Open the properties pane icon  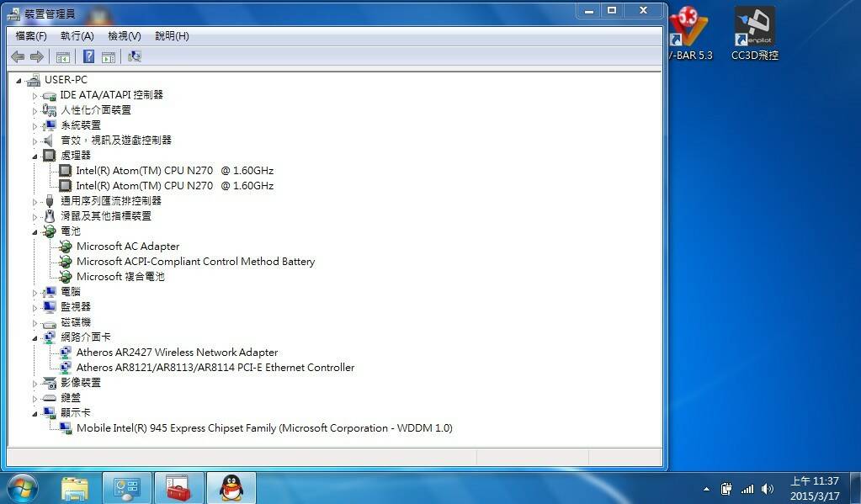click(x=109, y=56)
